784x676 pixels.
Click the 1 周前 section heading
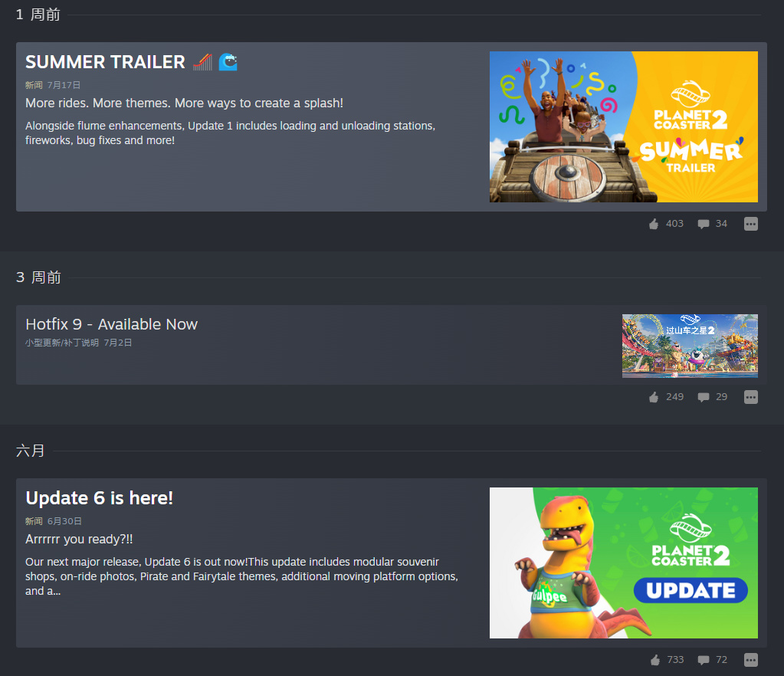coord(38,15)
